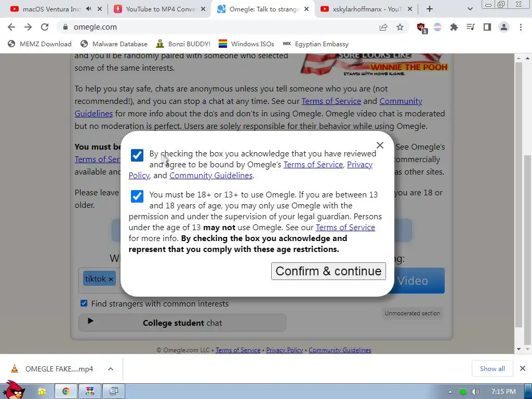This screenshot has height=399, width=532.
Task: Select the Omegle: Talk to strangers tab
Action: click(x=262, y=9)
